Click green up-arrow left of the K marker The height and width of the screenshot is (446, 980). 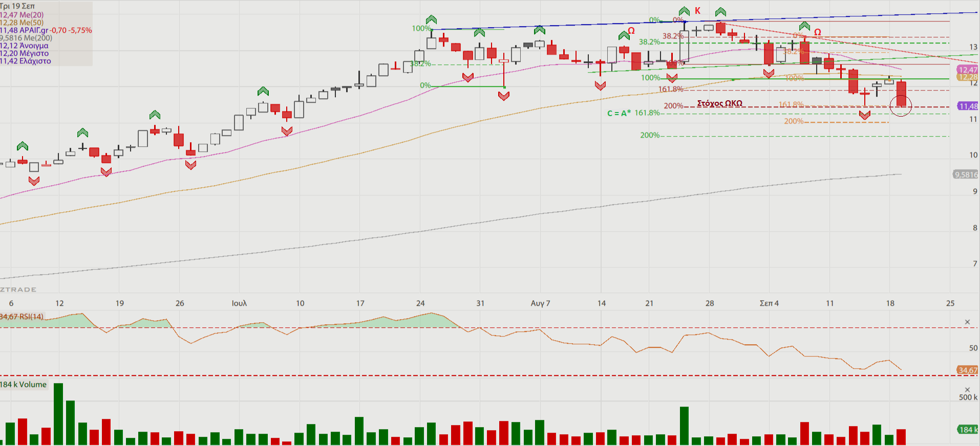(x=684, y=11)
